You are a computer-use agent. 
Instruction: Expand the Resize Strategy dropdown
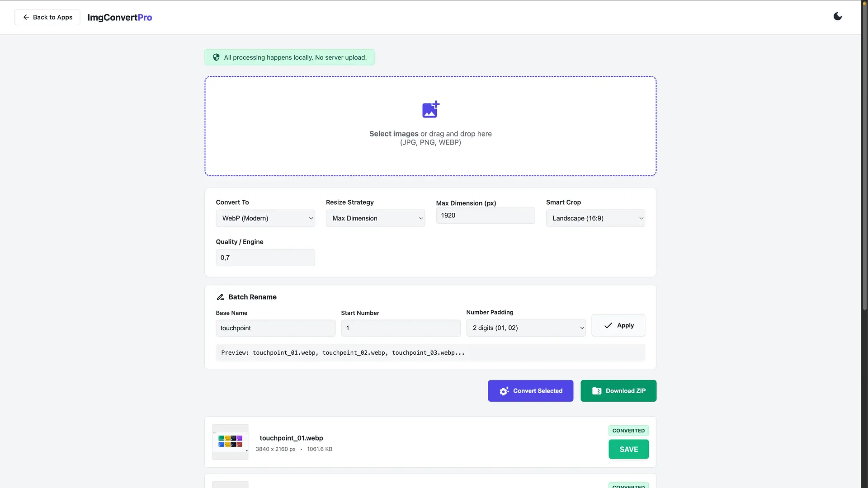click(x=375, y=218)
